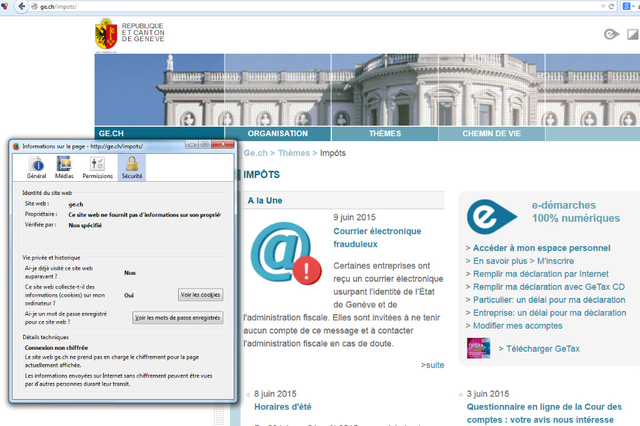The height and width of the screenshot is (426, 640).
Task: Expand the article via '>suite' link
Action: click(432, 365)
